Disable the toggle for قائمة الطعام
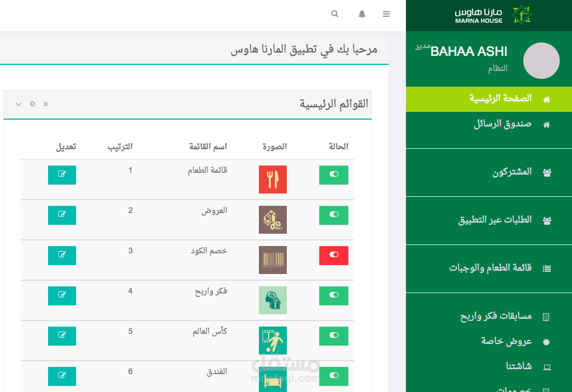The height and width of the screenshot is (392, 572). pos(333,174)
